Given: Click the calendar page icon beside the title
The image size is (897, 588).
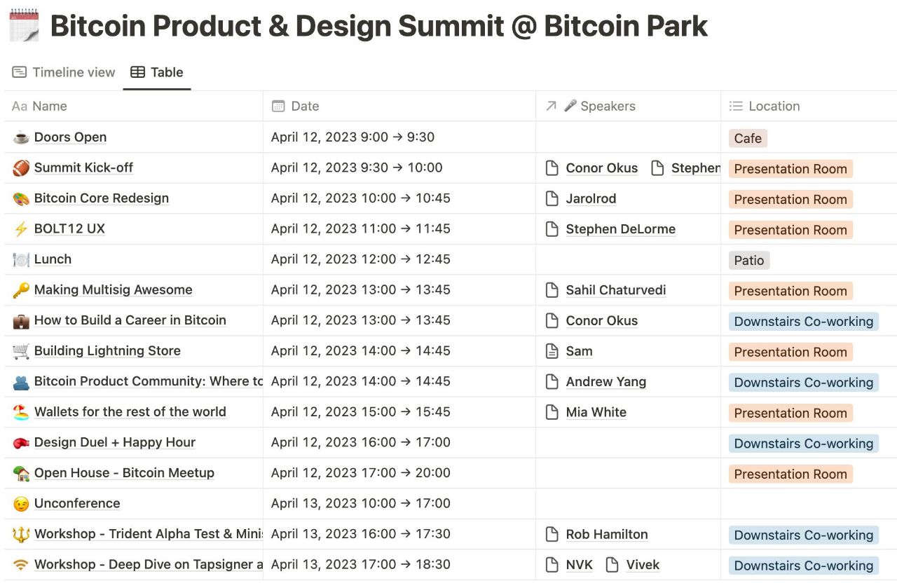Looking at the screenshot, I should click(24, 25).
